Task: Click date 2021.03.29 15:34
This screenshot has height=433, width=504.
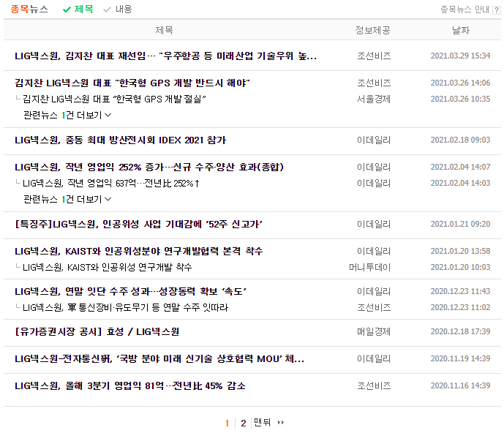Action: pyautogui.click(x=460, y=56)
